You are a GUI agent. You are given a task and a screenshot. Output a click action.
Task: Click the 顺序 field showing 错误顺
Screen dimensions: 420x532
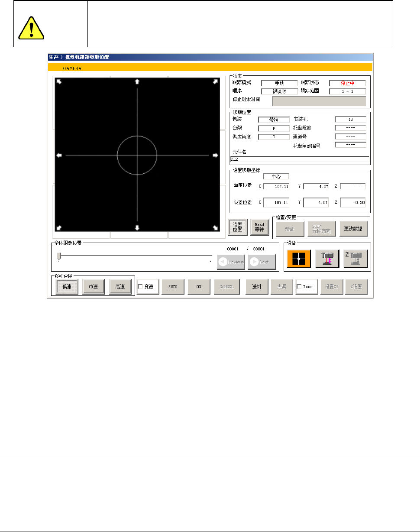click(280, 91)
